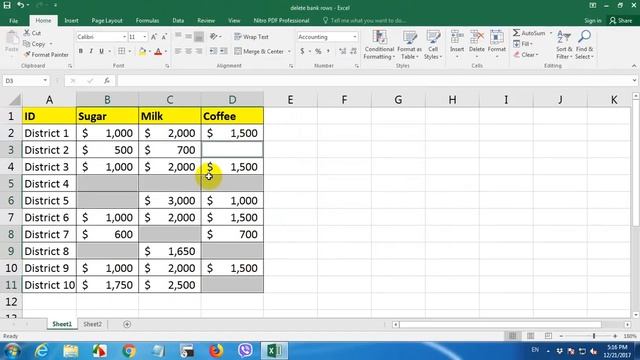Click the Cut scissors icon
The width and height of the screenshot is (640, 360).
[x=27, y=33]
